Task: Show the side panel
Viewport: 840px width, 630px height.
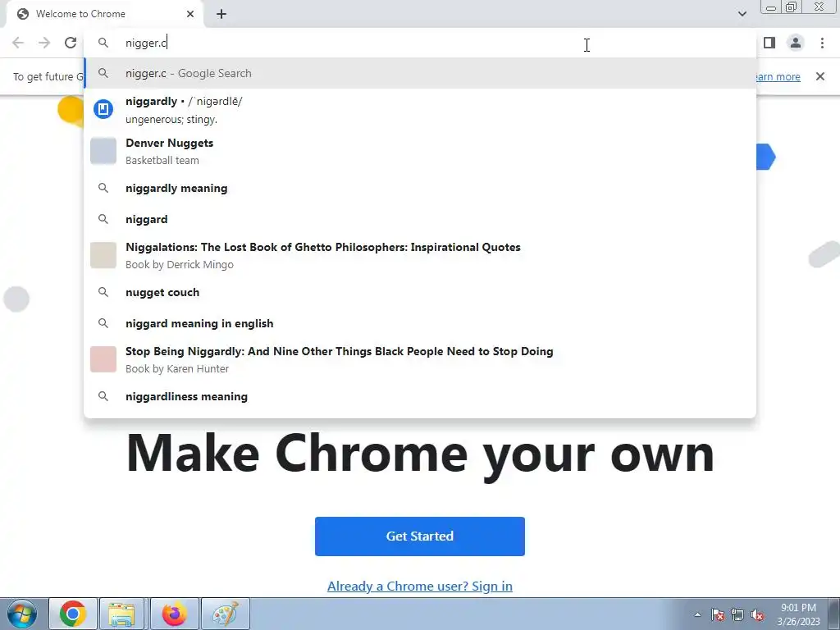Action: [769, 43]
